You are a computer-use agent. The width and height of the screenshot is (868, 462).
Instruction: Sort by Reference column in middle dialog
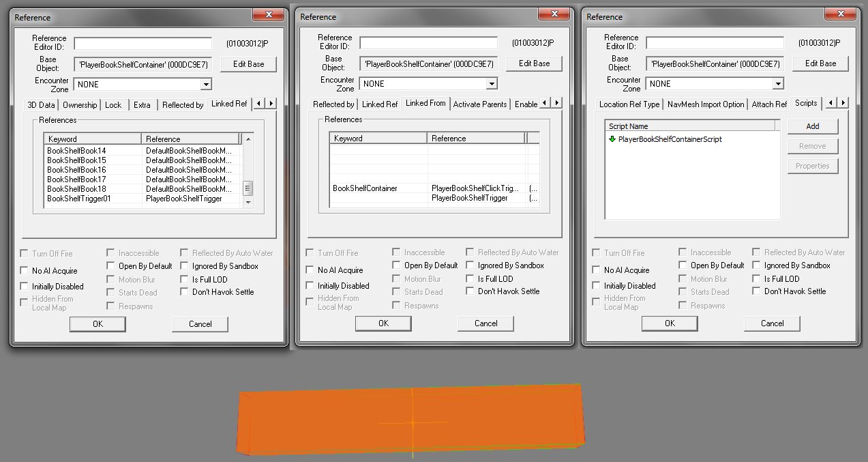(x=477, y=139)
